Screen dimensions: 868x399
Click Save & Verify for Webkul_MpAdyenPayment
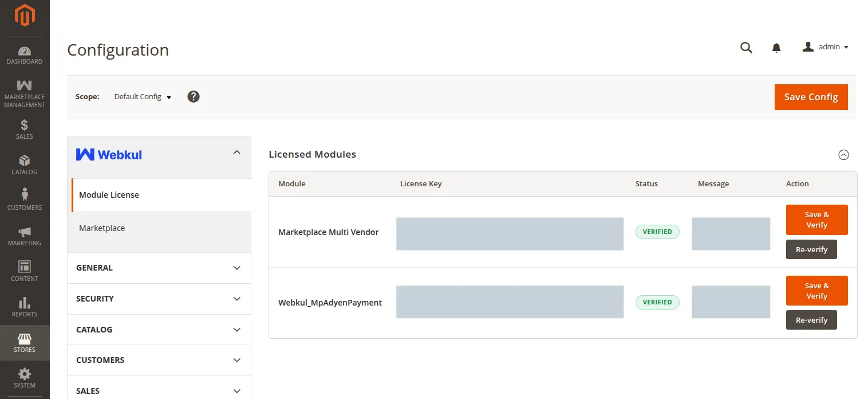coord(816,291)
